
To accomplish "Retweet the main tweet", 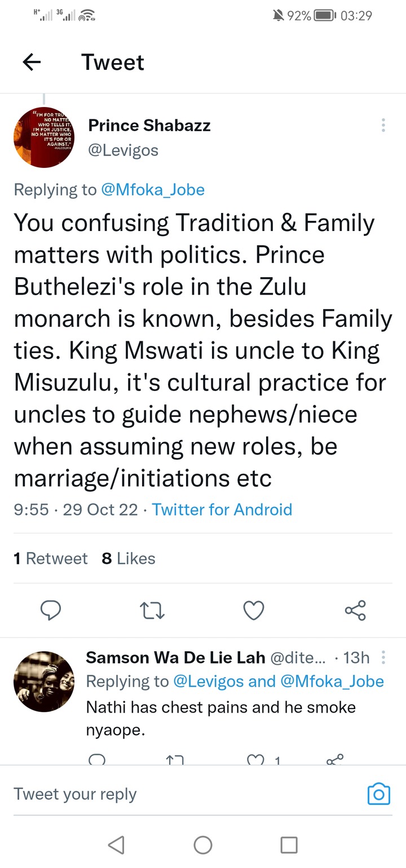I will pos(152,610).
